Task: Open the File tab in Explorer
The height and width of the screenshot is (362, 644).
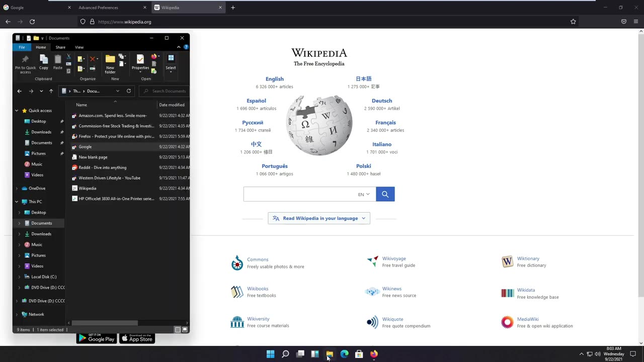Action: (22, 47)
